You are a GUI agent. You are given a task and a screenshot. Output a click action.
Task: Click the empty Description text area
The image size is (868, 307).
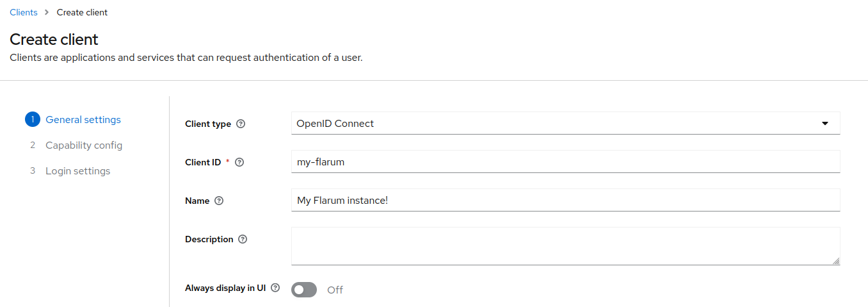click(x=565, y=246)
